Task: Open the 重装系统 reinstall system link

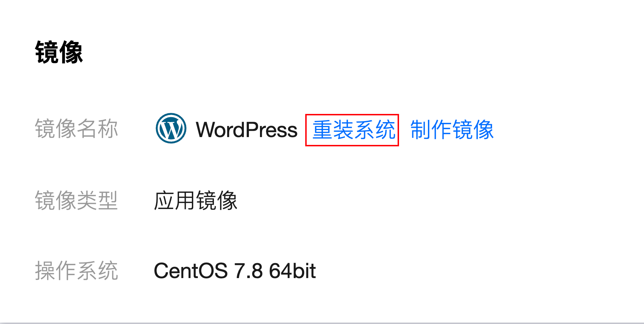Action: pyautogui.click(x=354, y=130)
